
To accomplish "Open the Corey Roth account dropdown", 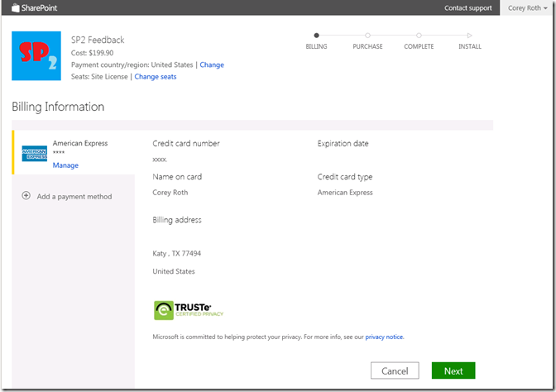I will [x=527, y=7].
